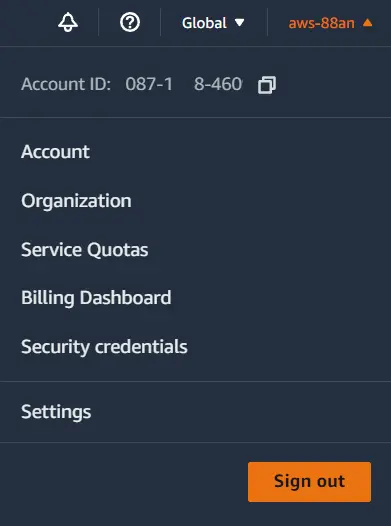Click the aws-88an username text
The height and width of the screenshot is (526, 391).
pos(322,23)
